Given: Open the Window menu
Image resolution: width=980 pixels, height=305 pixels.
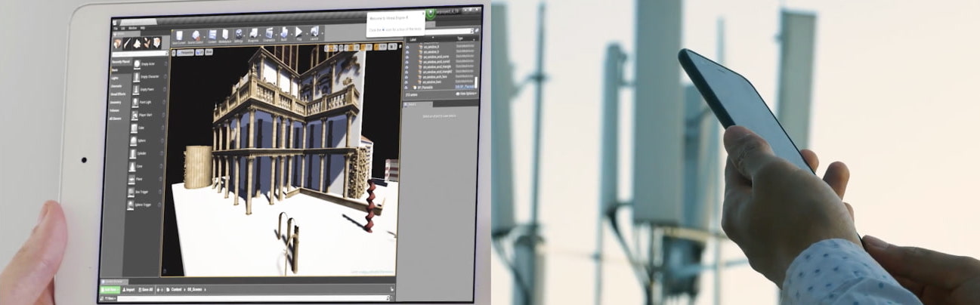Looking at the screenshot, I should click(132, 28).
